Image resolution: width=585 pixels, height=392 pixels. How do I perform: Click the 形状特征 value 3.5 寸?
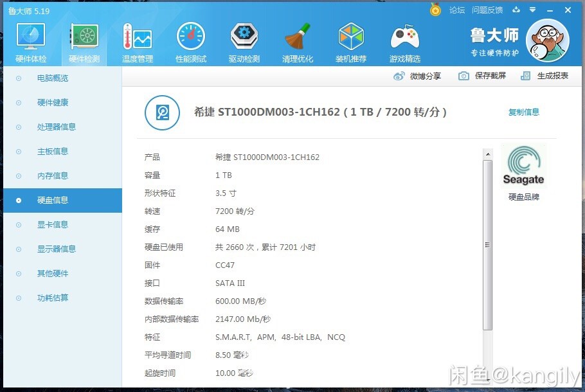coord(226,193)
